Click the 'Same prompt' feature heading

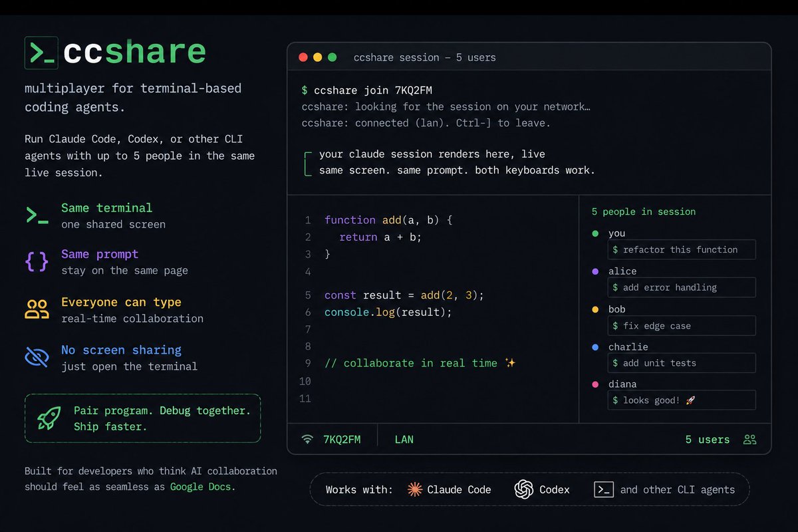pos(100,254)
